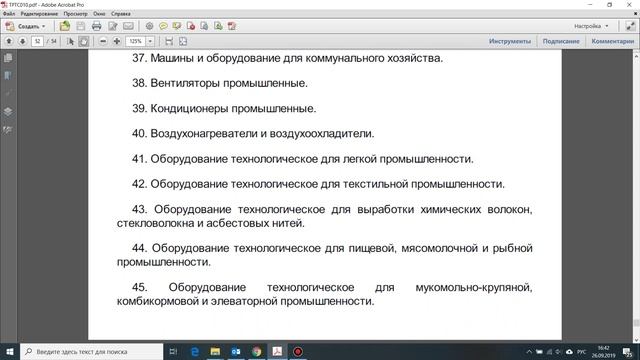
Task: Open the Окно menu
Action: (99, 14)
